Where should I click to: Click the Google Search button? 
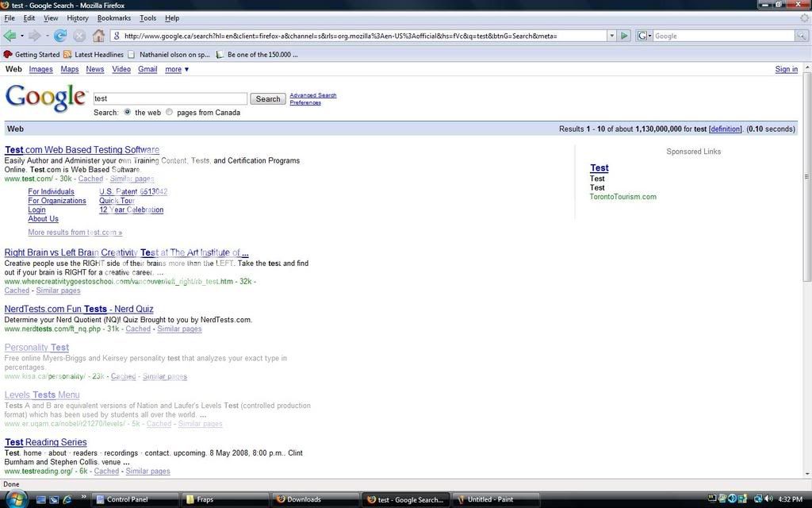[268, 99]
